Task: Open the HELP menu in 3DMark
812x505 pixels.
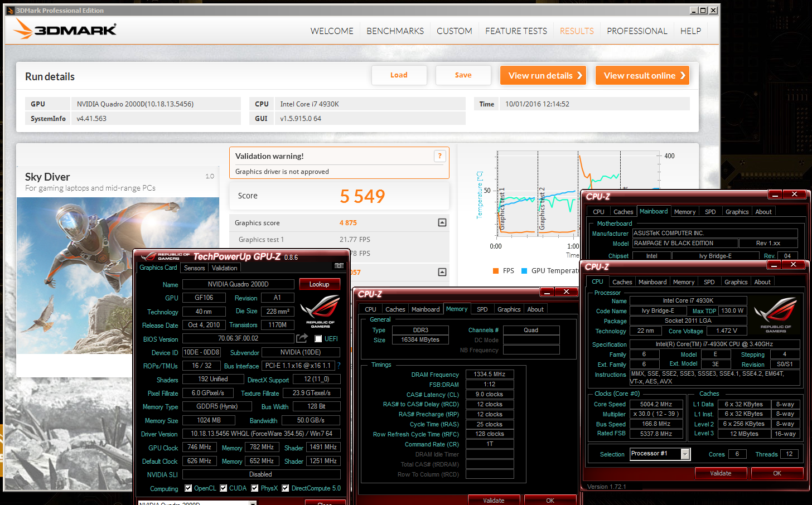Action: [690, 31]
